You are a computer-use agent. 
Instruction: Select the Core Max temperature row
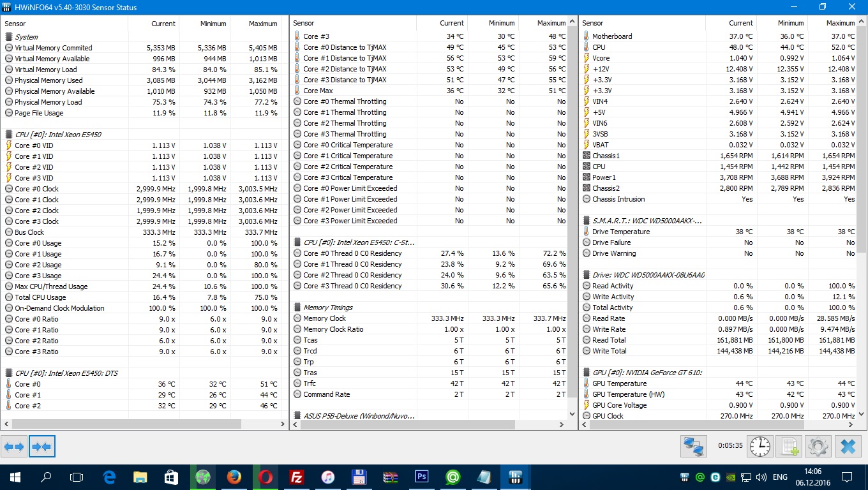(430, 91)
